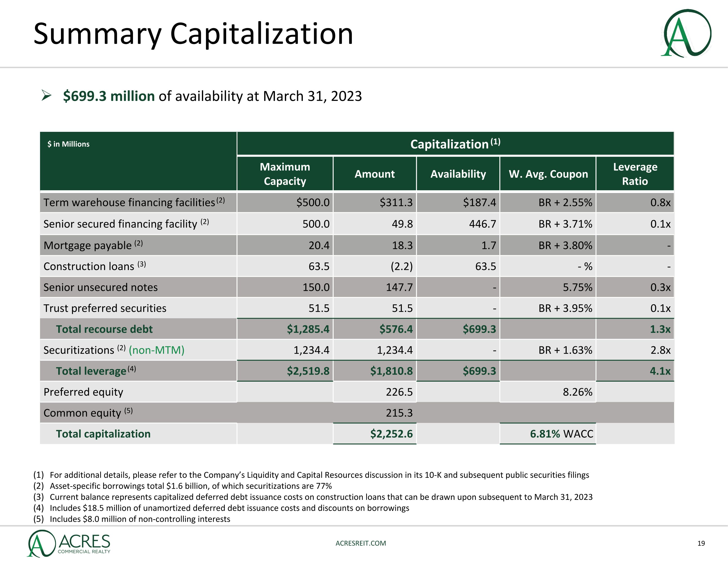Click the ACRES Commercial Realty footer logo
Viewport: 728px width, 562px height.
pos(69,543)
